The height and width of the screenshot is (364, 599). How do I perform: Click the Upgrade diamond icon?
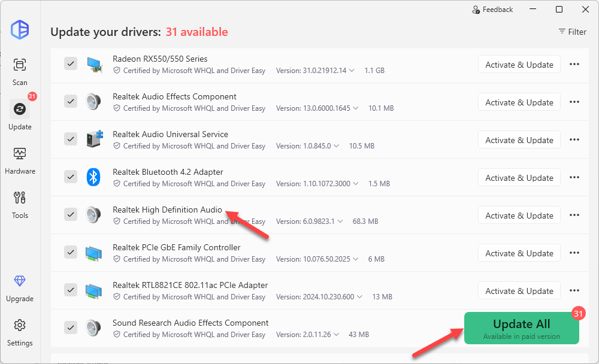20,281
